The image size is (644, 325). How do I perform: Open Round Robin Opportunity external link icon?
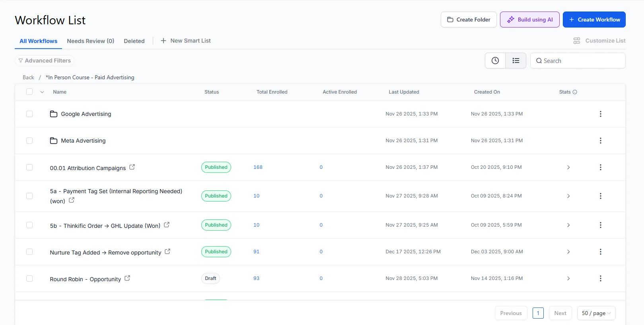pyautogui.click(x=127, y=278)
